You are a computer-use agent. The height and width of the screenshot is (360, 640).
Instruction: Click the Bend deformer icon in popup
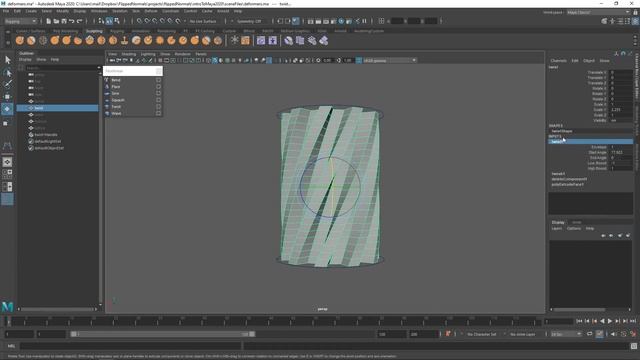107,80
